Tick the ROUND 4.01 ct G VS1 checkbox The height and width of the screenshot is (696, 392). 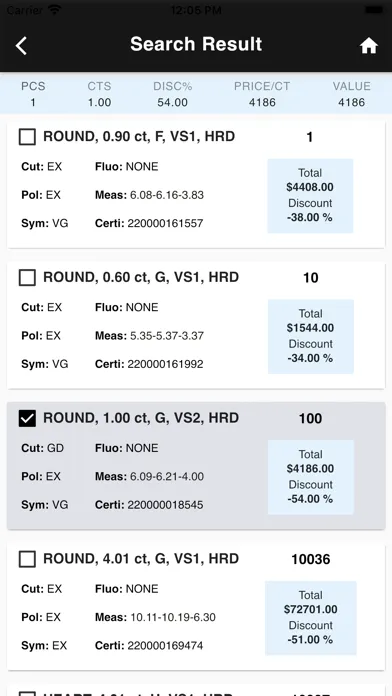pos(27,559)
